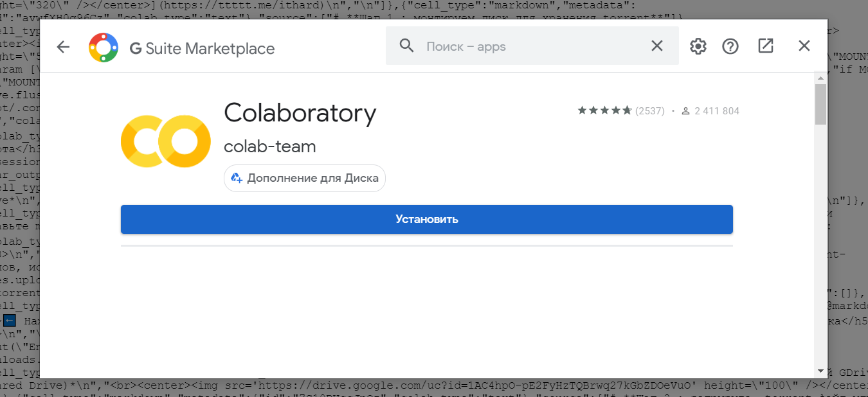Click the Colaboratory app title
This screenshot has width=868, height=397.
pyautogui.click(x=300, y=113)
